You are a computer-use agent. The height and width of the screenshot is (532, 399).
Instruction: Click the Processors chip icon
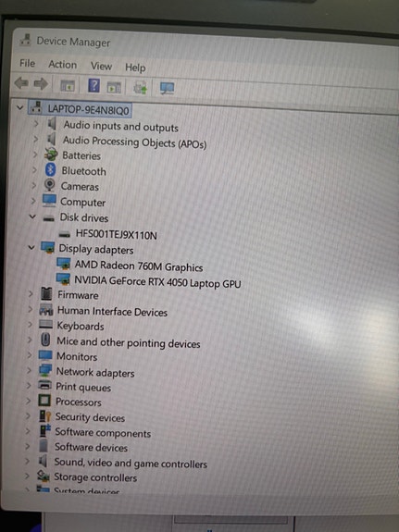(x=44, y=401)
